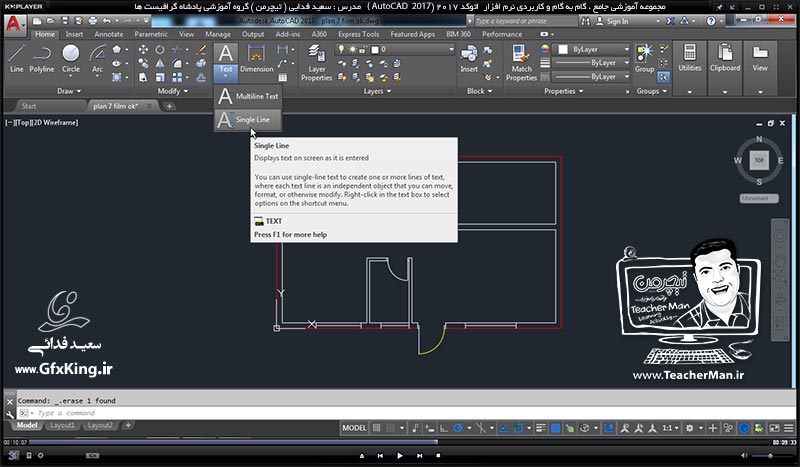Open the Parametric ribbon tab
This screenshot has width=800, height=467.
click(x=151, y=34)
